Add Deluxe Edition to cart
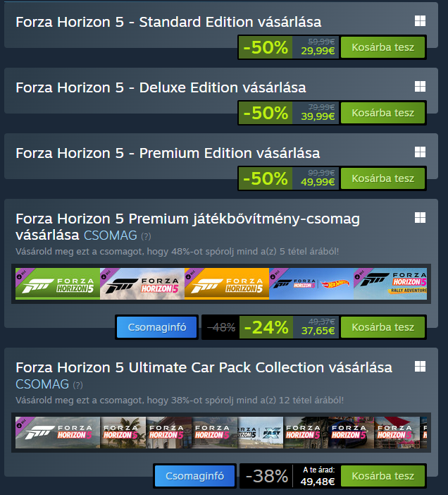The height and width of the screenshot is (495, 448). coord(382,113)
